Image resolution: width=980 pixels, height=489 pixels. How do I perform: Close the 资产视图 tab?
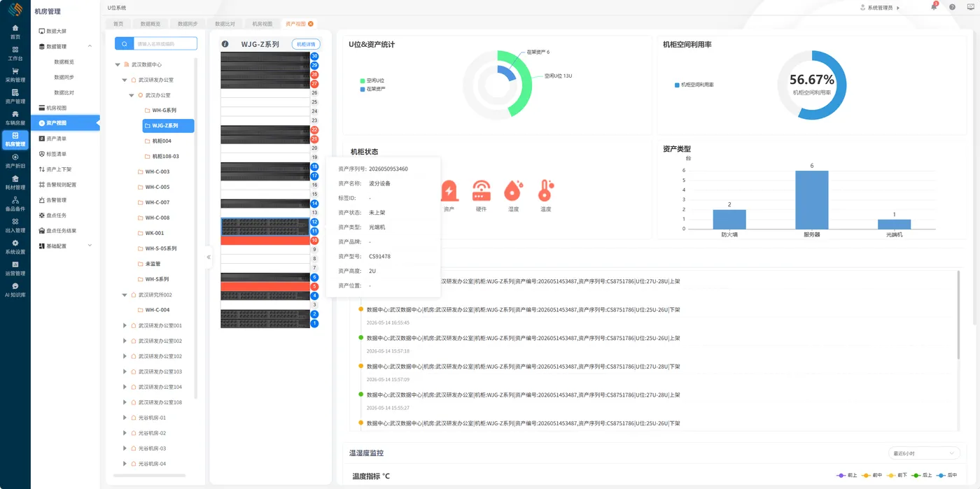(311, 24)
